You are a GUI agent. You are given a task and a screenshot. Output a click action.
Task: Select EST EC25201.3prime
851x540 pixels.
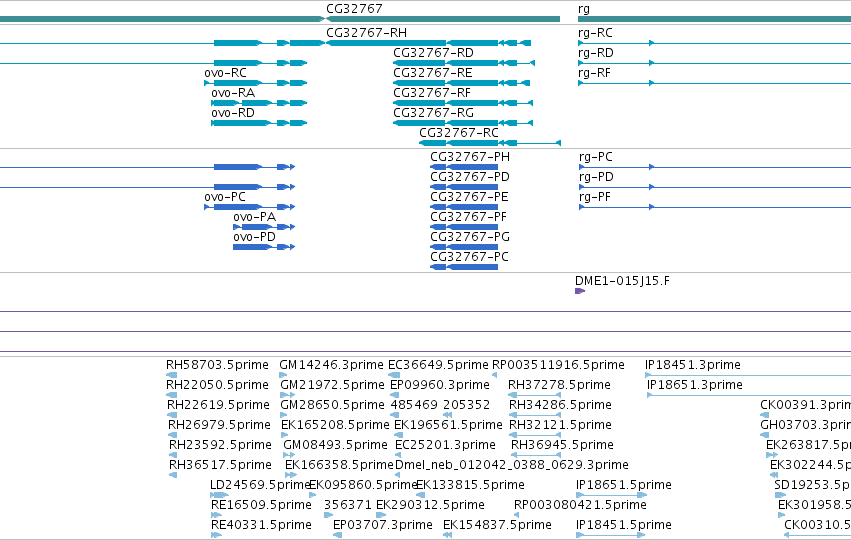tap(397, 455)
